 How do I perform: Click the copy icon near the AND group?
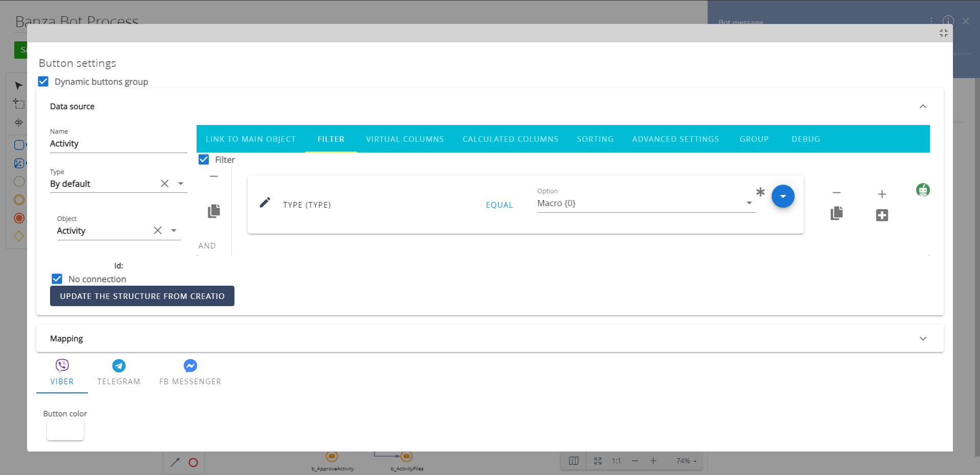pos(214,211)
